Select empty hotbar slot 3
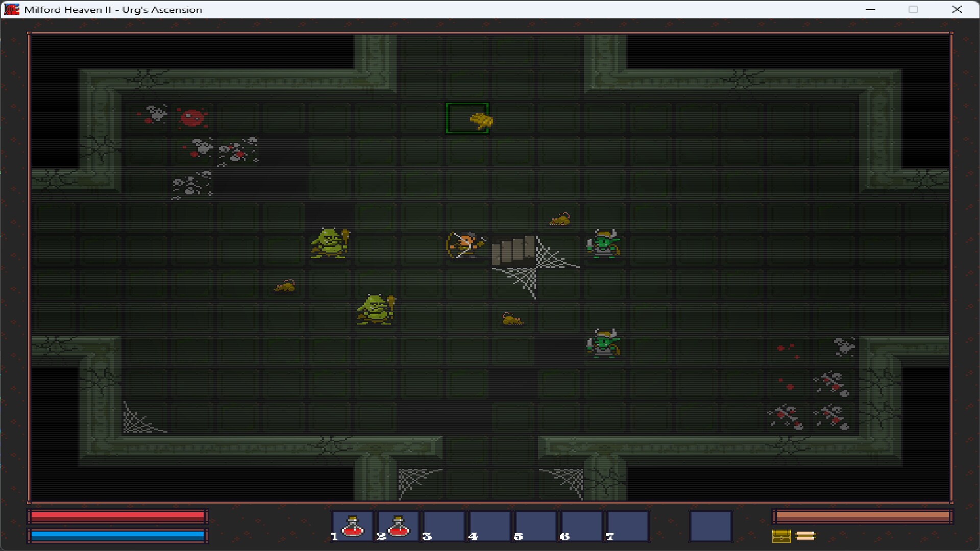The image size is (980, 551). [x=444, y=526]
